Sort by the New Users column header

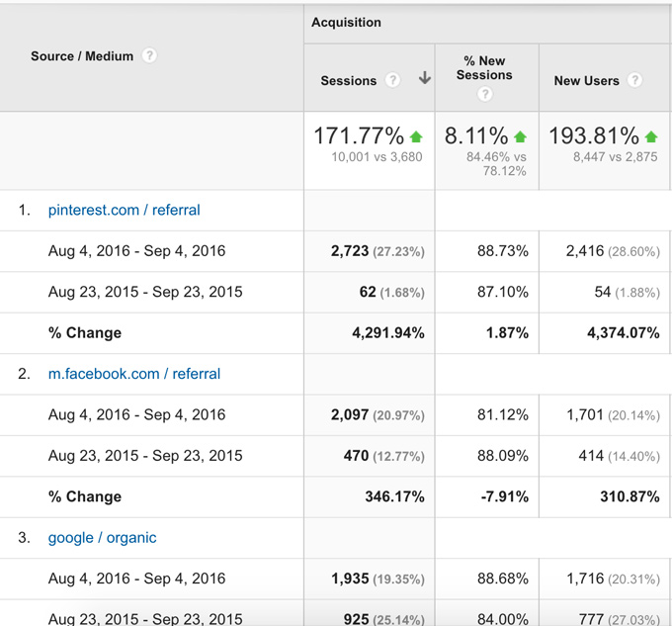pos(586,81)
